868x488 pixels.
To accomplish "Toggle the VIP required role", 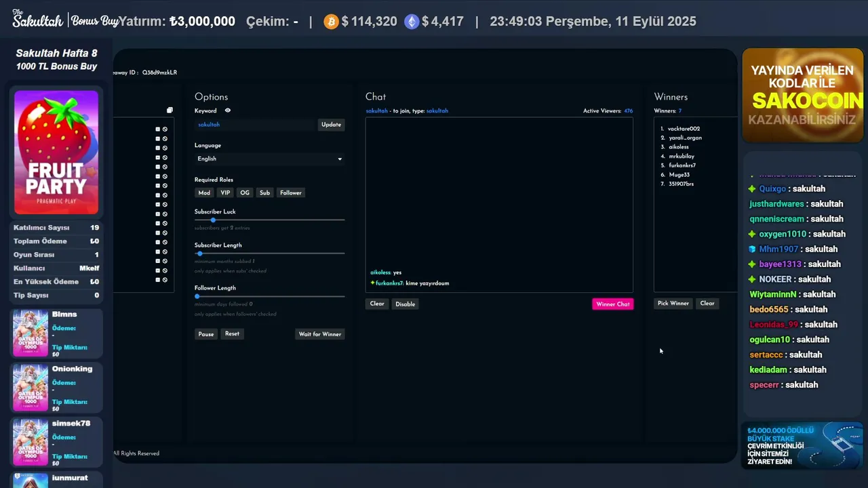I will 225,193.
